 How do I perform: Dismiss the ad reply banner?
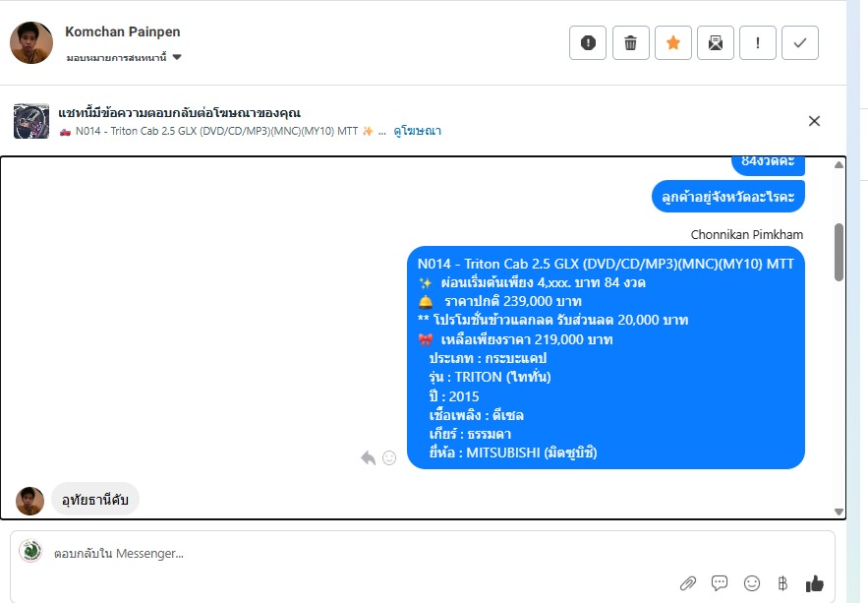pyautogui.click(x=814, y=121)
